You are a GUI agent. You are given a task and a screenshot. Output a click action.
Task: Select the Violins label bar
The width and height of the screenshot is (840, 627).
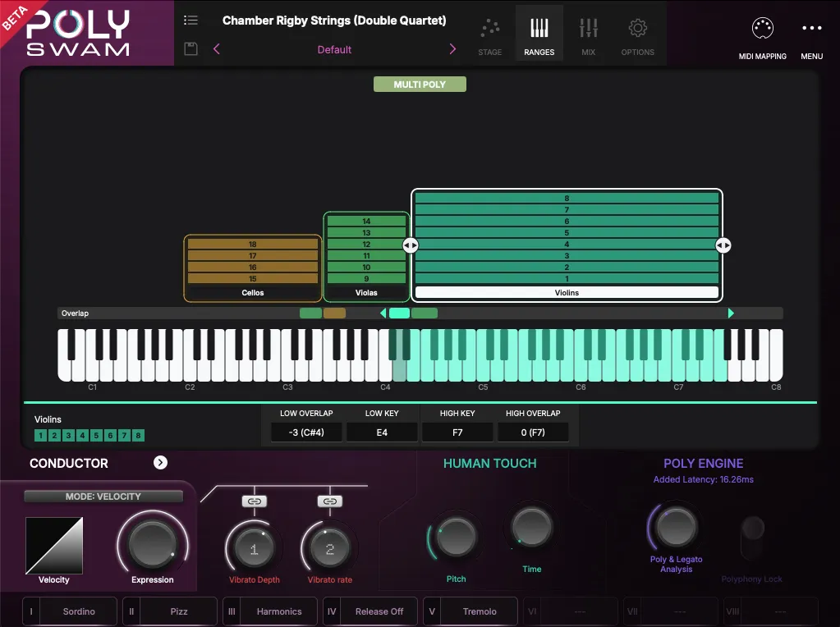click(x=567, y=292)
